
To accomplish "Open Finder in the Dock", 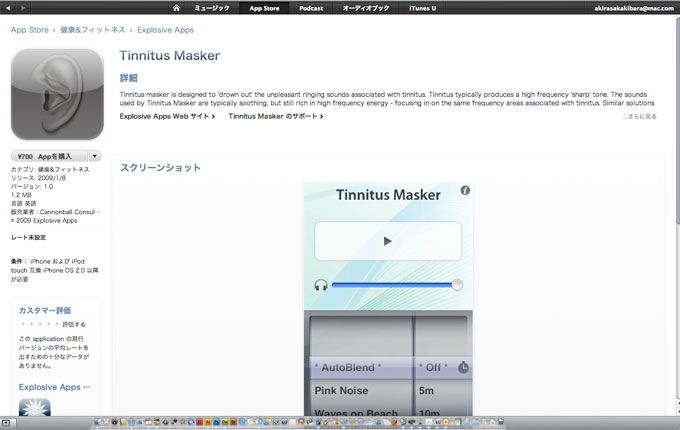I will tap(97, 422).
